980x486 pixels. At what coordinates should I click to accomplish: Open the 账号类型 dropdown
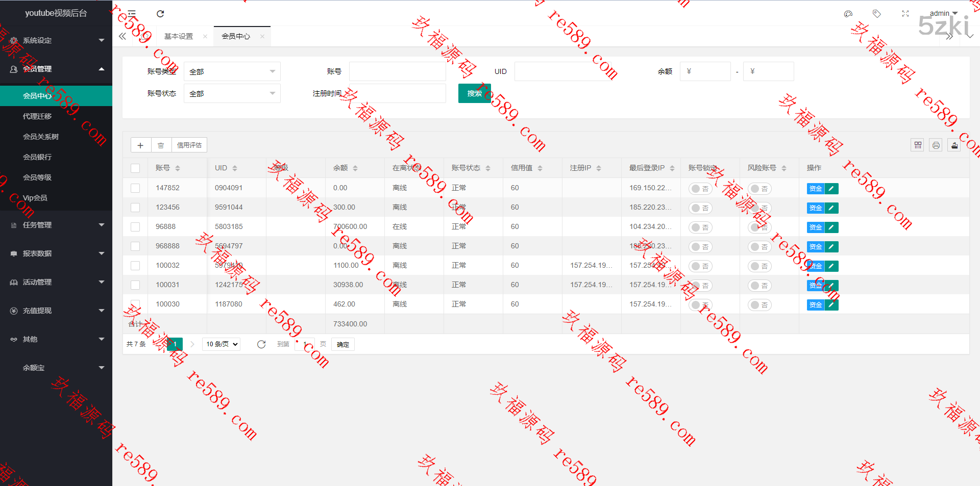[232, 72]
